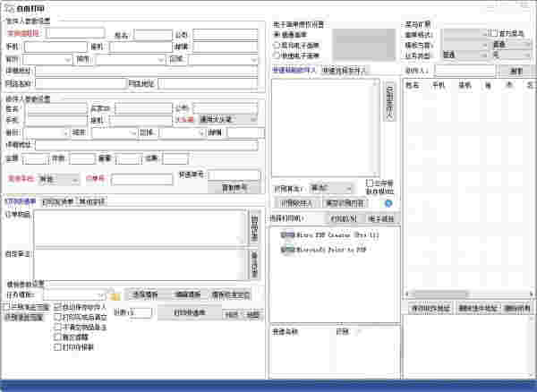Click the recipient search input field at top right
Image resolution: width=537 pixels, height=392 pixels.
point(465,70)
